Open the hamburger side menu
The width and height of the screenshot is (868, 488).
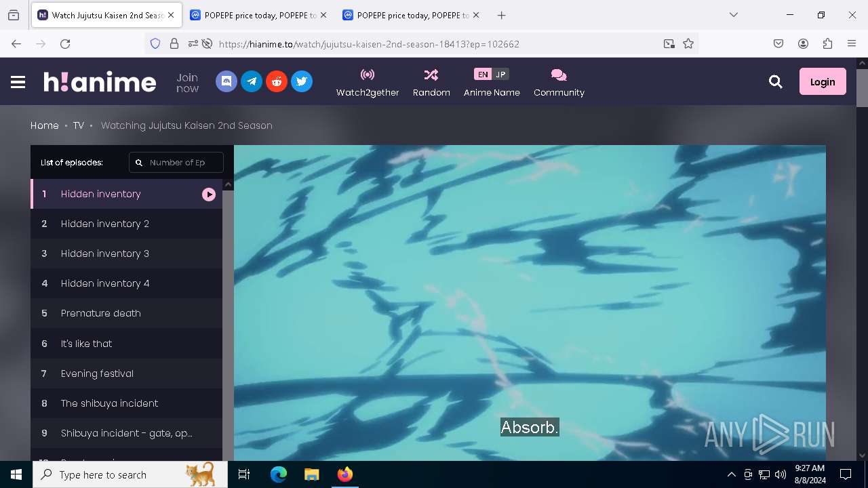(18, 82)
